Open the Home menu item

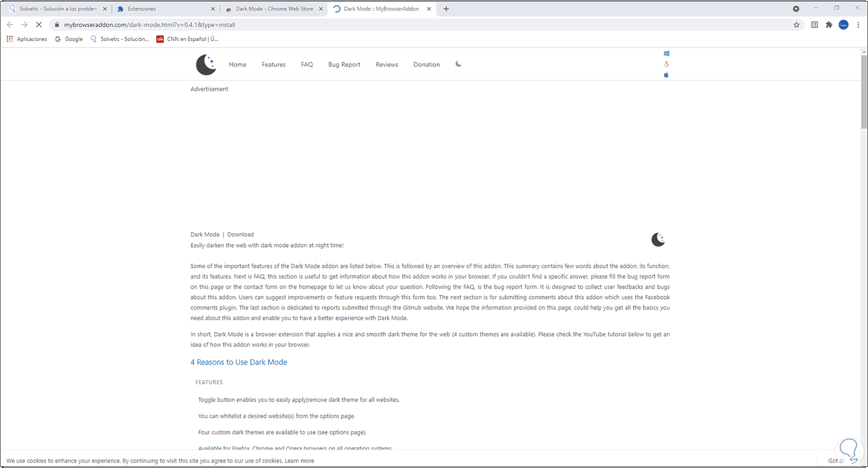click(x=237, y=65)
